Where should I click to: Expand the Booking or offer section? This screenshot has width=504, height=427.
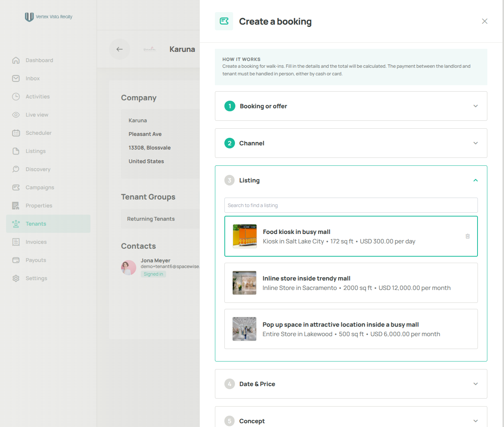(351, 106)
